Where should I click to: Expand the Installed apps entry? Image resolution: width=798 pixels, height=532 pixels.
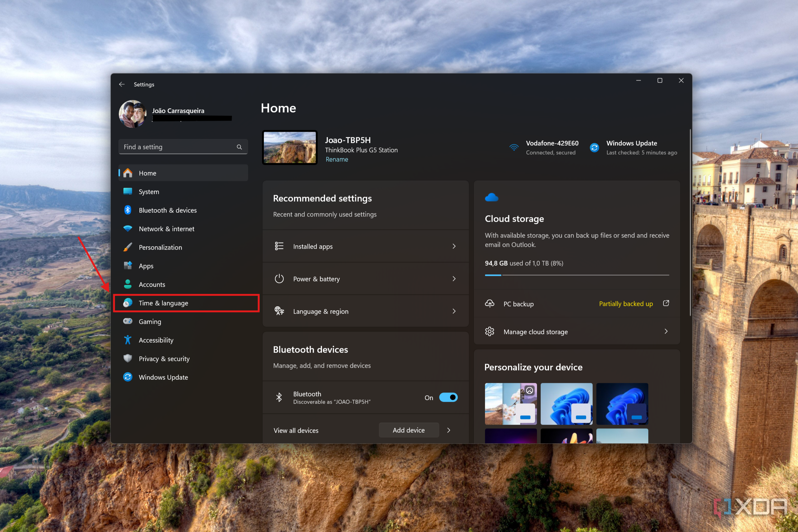coord(454,246)
